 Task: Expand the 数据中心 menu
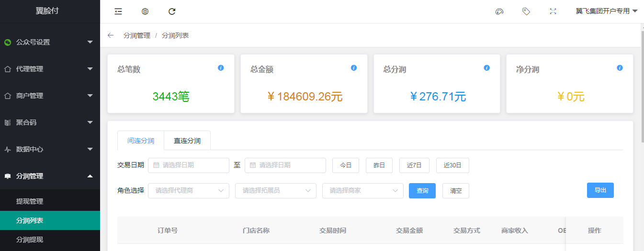point(90,149)
